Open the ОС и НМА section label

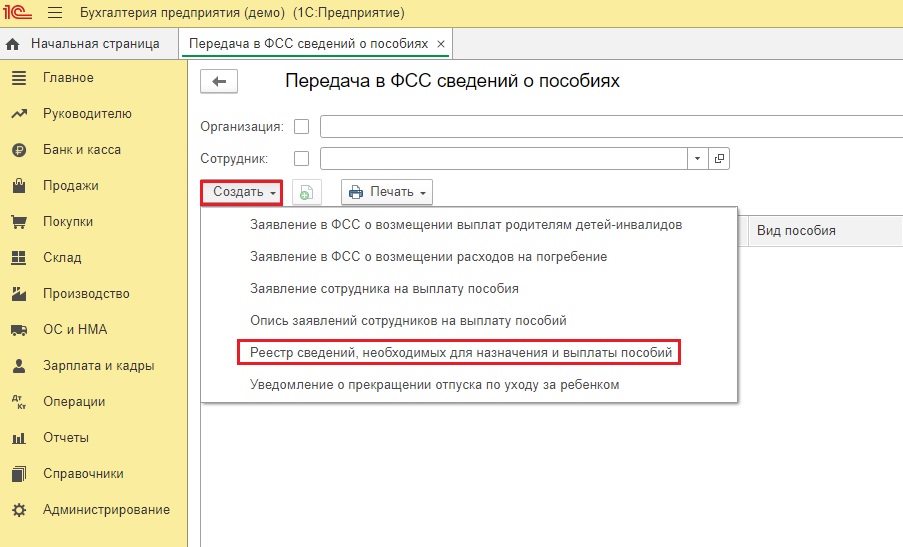point(75,329)
